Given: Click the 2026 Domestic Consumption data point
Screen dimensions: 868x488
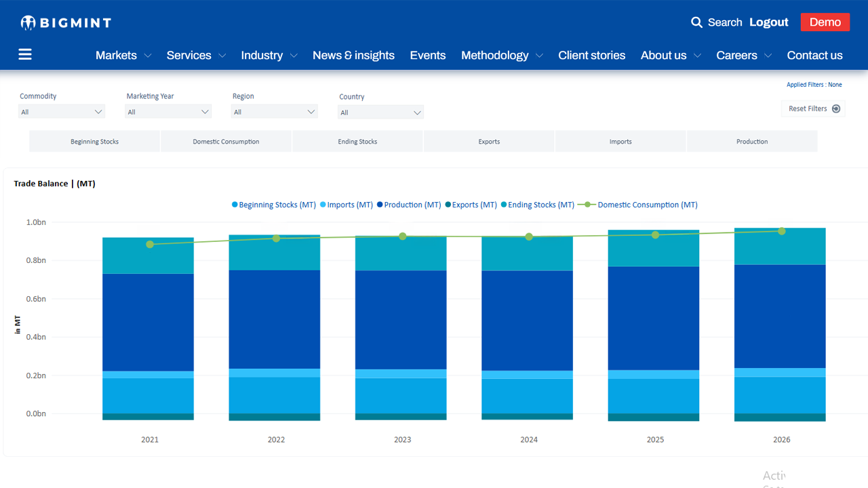Looking at the screenshot, I should click(x=782, y=231).
